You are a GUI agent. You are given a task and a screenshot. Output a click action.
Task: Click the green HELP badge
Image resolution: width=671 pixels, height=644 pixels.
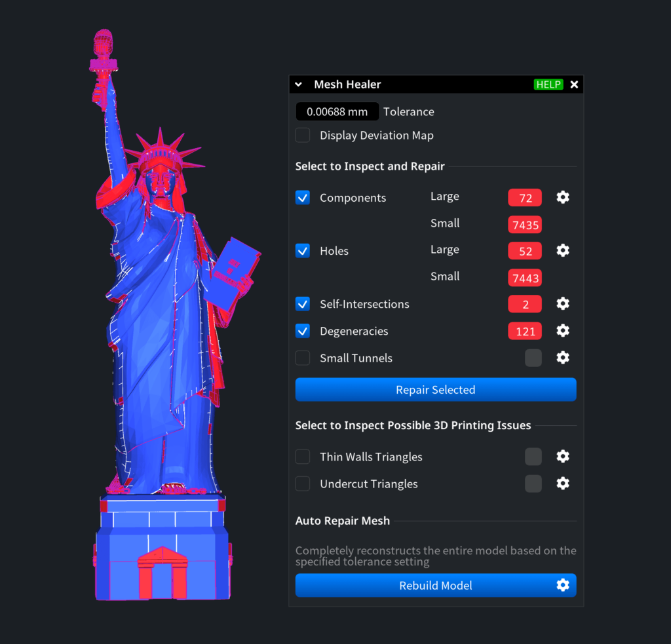click(548, 85)
